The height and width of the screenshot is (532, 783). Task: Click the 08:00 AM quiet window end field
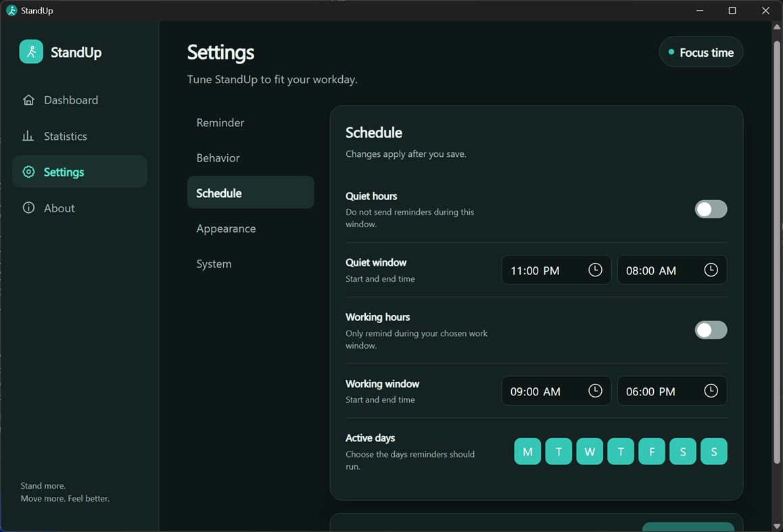[672, 270]
